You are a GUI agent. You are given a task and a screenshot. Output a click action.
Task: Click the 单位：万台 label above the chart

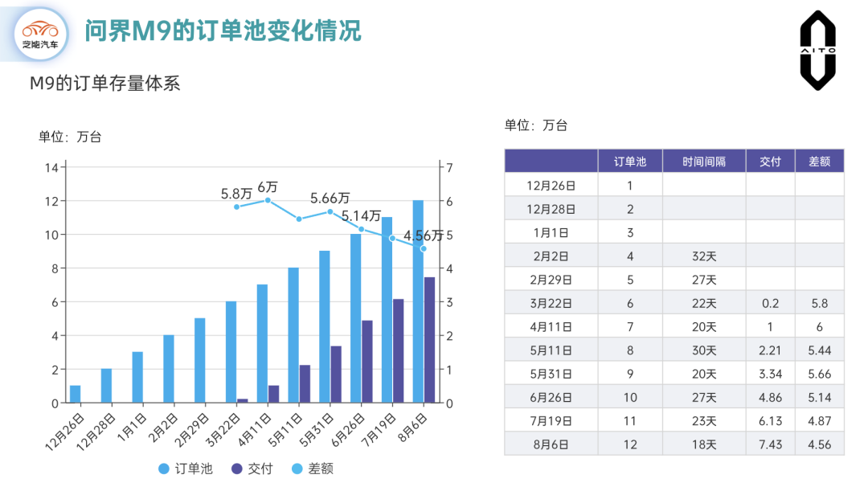tap(70, 137)
